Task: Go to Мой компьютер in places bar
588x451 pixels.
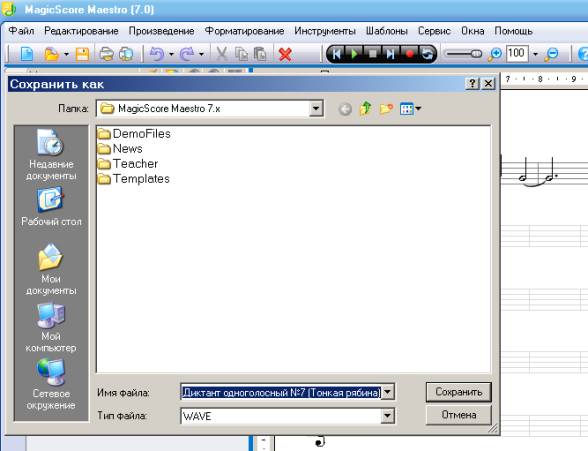Action: pos(51,327)
